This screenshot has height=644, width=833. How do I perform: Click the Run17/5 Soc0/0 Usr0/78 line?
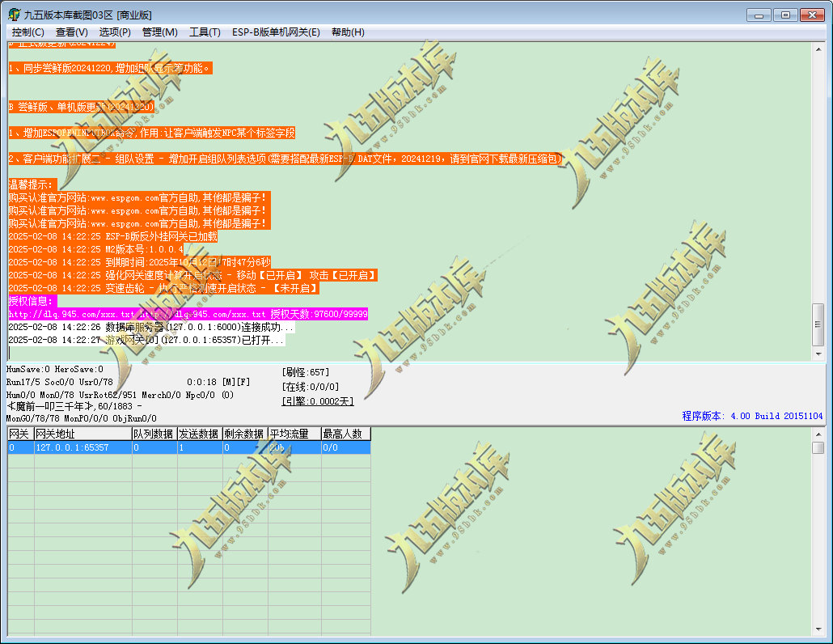pos(60,382)
